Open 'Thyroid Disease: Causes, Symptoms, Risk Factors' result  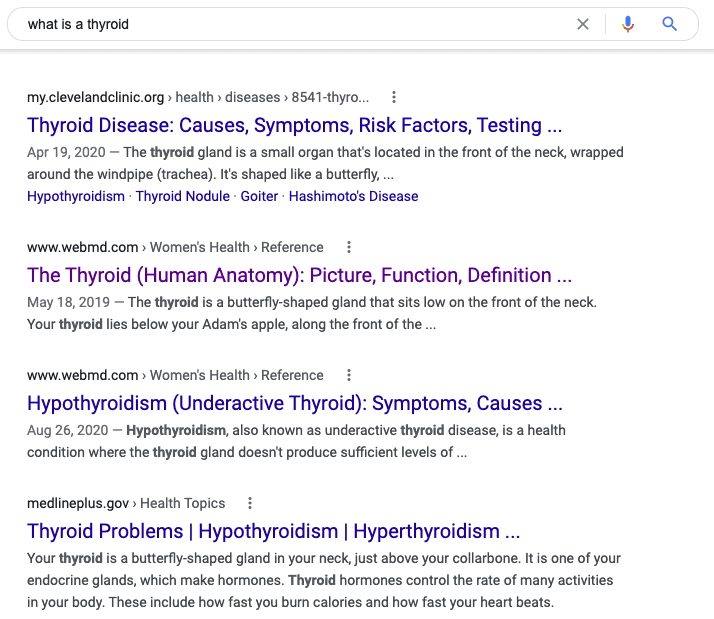click(x=295, y=125)
